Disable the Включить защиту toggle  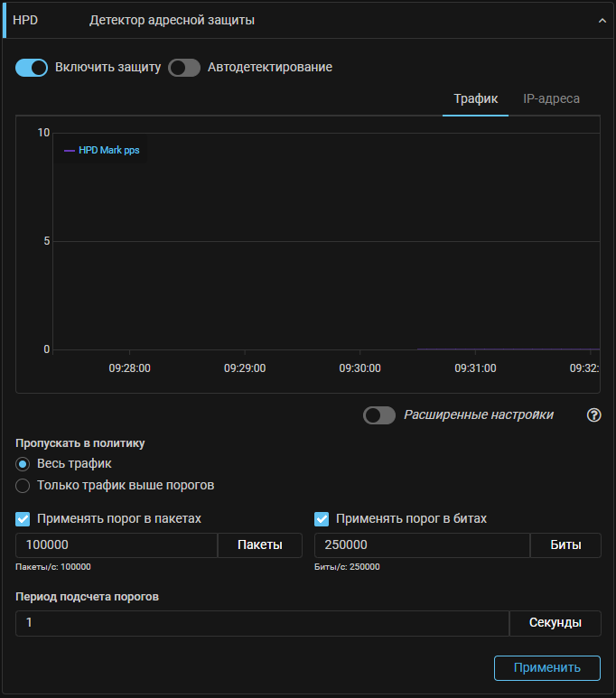32,68
